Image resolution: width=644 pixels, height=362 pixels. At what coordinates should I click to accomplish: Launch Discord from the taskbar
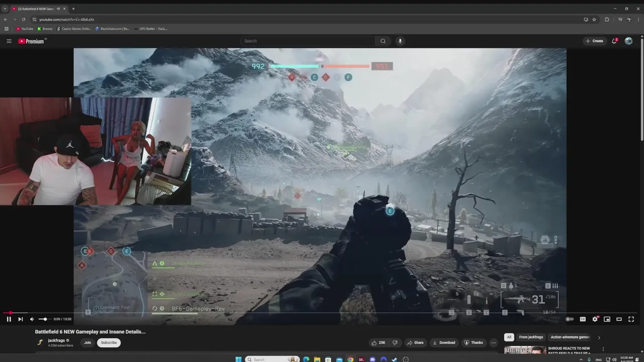tap(372, 359)
